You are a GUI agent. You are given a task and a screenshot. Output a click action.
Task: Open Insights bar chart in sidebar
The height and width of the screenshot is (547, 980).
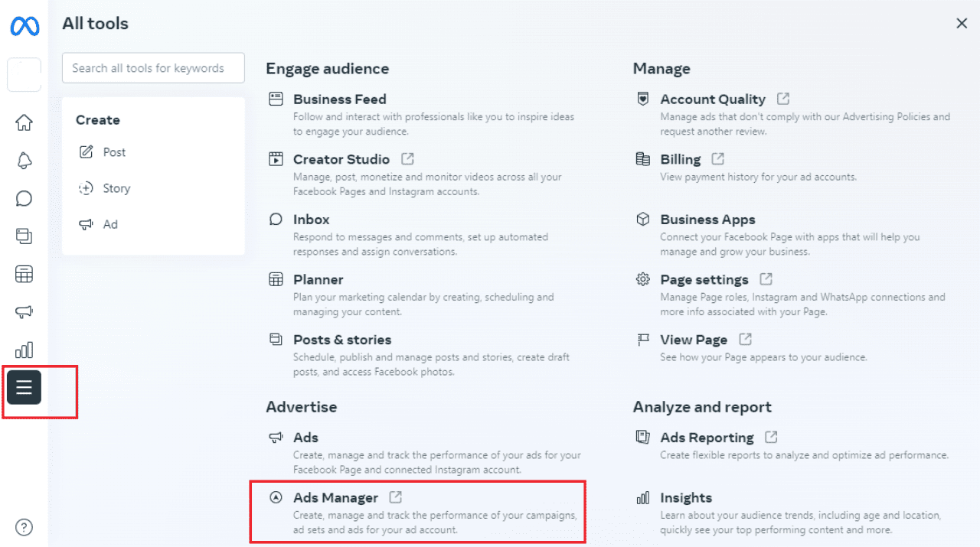pos(24,350)
